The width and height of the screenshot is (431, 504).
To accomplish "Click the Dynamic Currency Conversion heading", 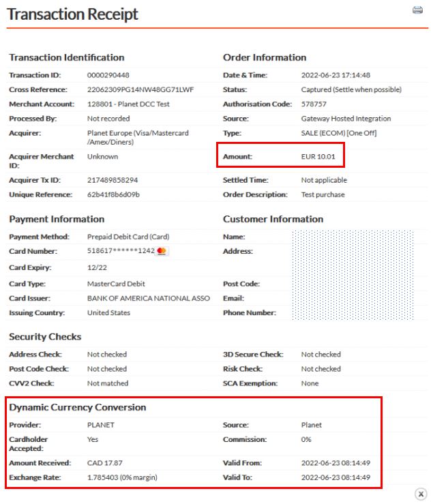I will (x=78, y=407).
